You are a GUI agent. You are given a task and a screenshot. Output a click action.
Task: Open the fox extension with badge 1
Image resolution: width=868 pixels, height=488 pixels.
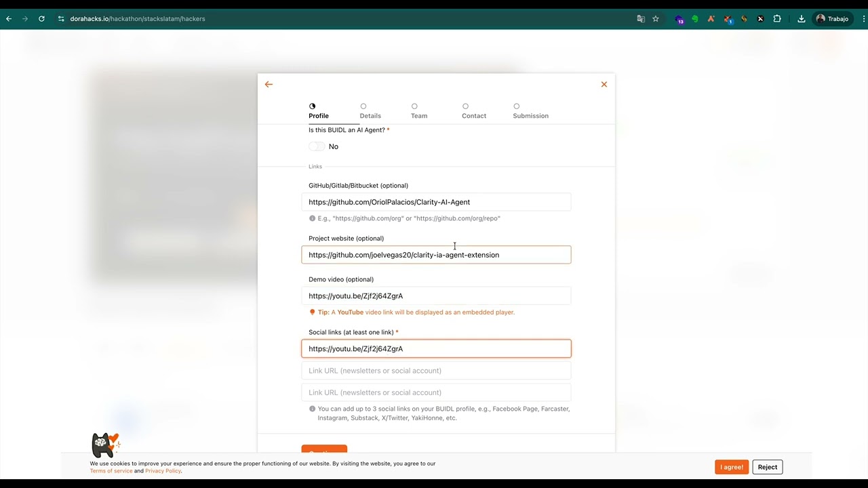[x=728, y=19]
